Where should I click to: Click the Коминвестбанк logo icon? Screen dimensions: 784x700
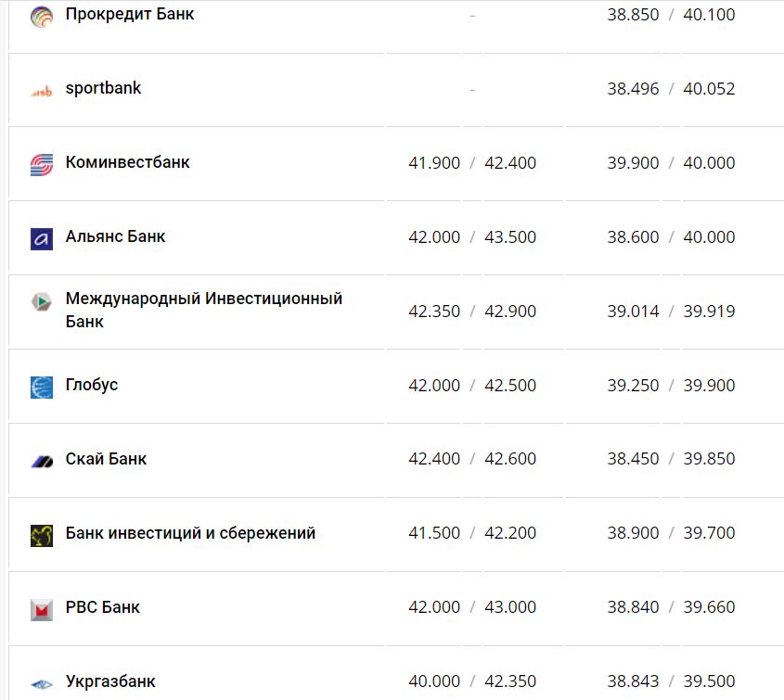[42, 165]
